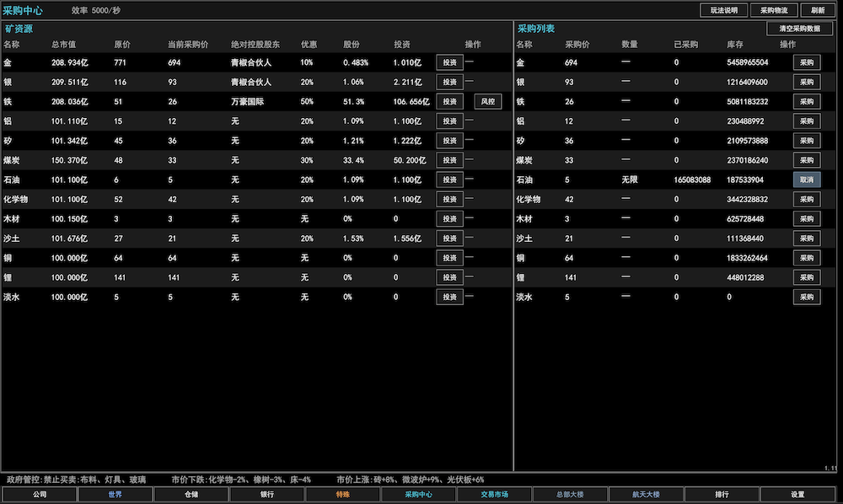The height and width of the screenshot is (504, 843).
Task: Click 投资 for 木材
Action: pos(449,218)
